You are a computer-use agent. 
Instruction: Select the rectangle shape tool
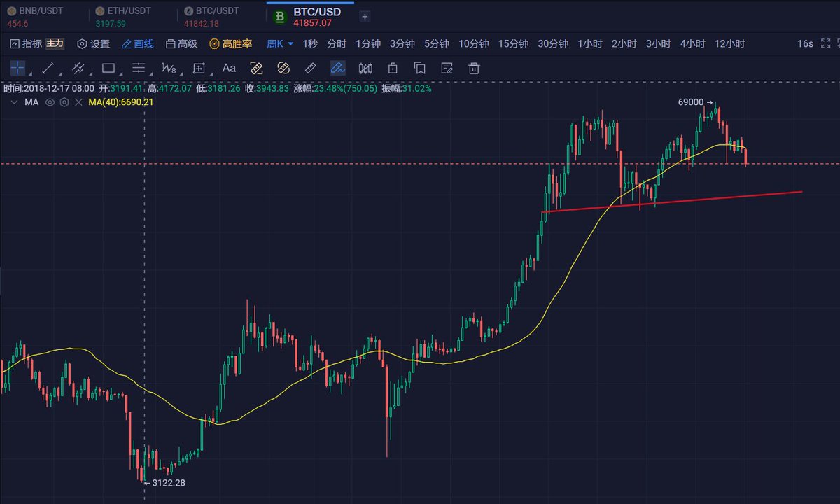108,68
